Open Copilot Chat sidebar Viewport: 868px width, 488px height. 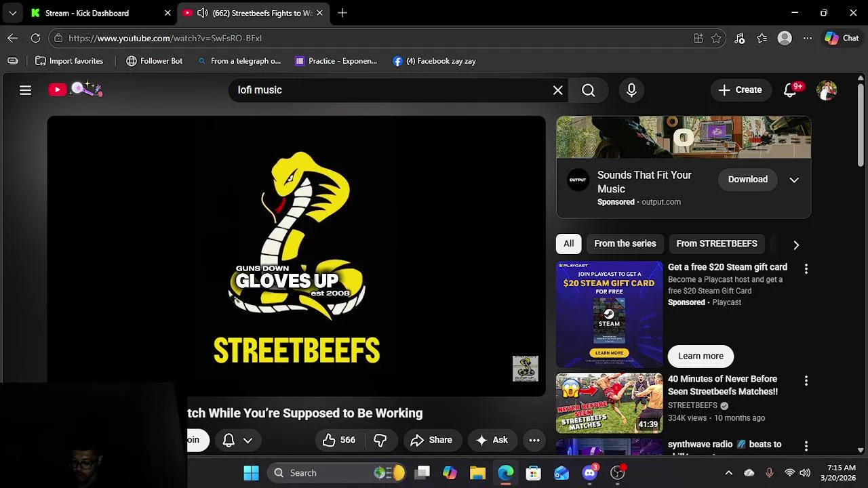pos(842,38)
